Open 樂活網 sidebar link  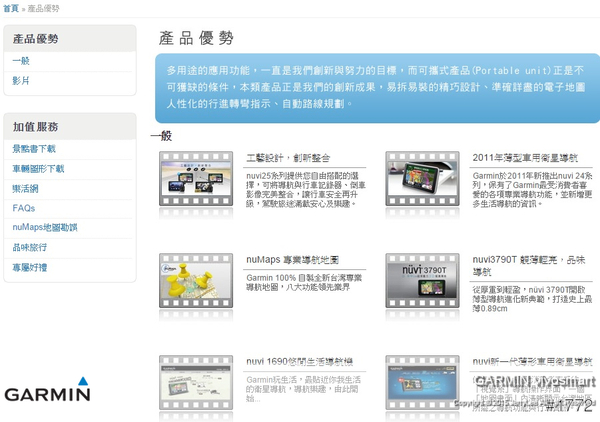click(x=25, y=189)
